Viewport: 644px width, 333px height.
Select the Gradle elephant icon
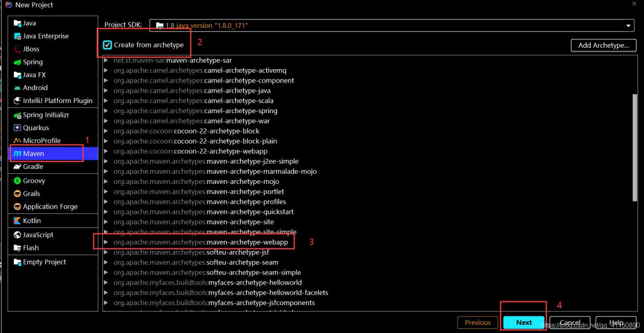click(17, 166)
